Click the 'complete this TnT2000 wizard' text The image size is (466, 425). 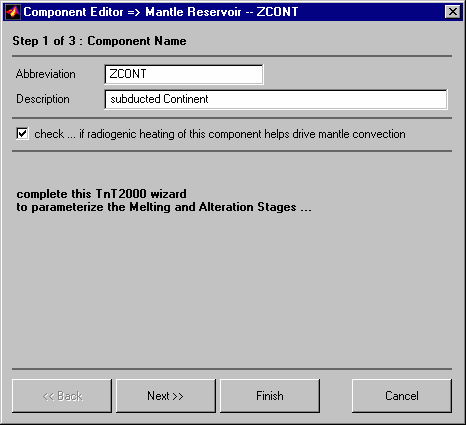tap(102, 194)
